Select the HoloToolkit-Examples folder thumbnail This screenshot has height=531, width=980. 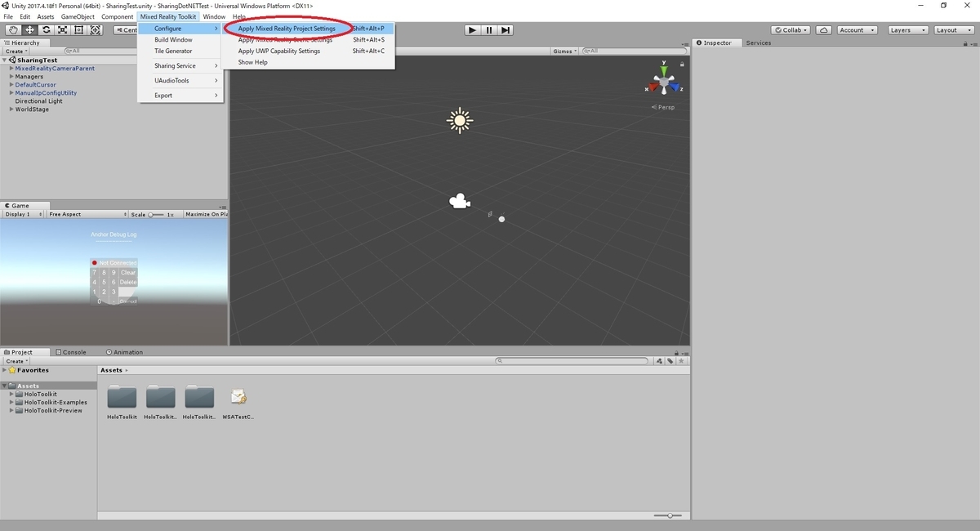161,397
